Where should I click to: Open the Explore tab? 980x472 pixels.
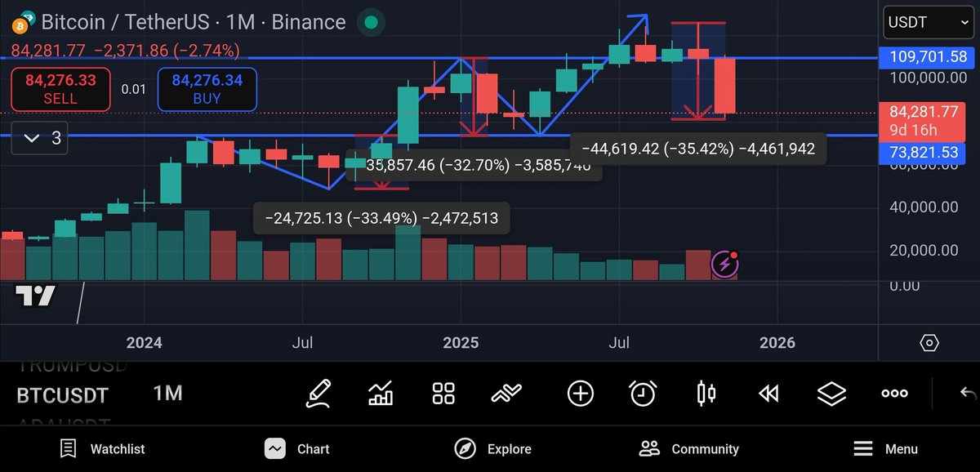pyautogui.click(x=493, y=448)
